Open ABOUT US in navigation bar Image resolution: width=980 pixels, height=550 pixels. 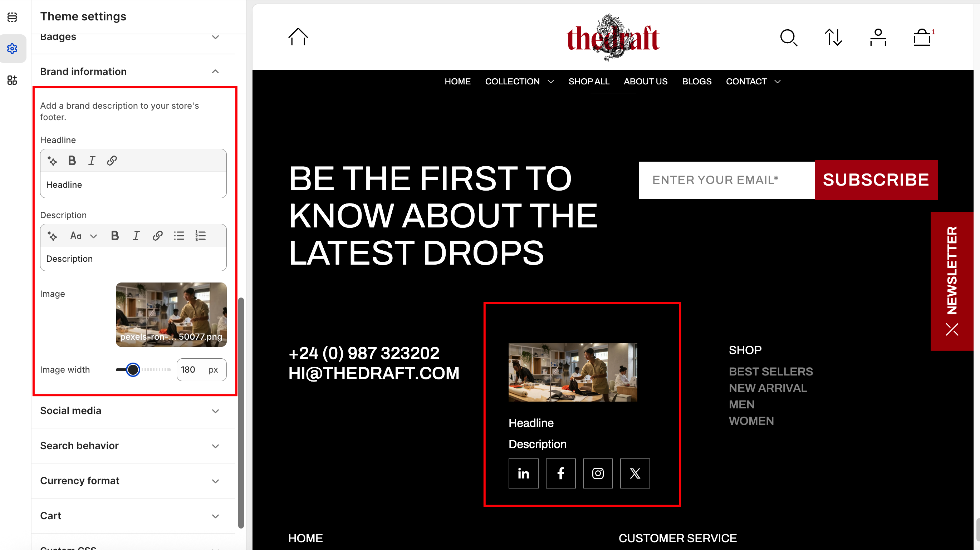(646, 82)
